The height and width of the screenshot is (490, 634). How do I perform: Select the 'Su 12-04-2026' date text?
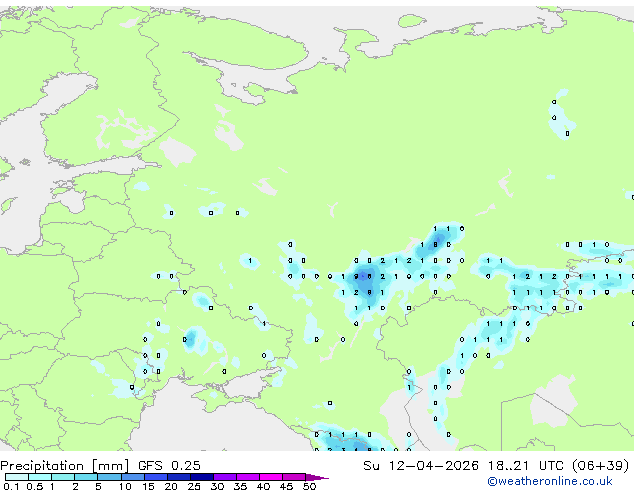point(421,466)
